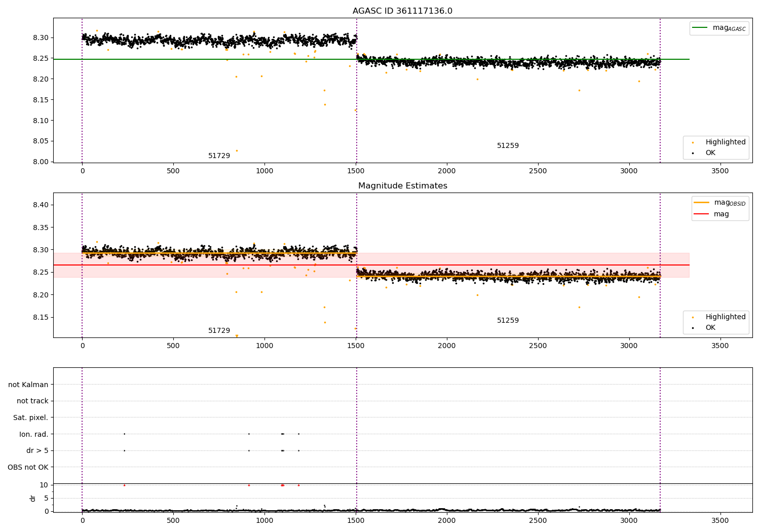
Task: Click the '51729' label in top plot
Action: [x=219, y=156]
